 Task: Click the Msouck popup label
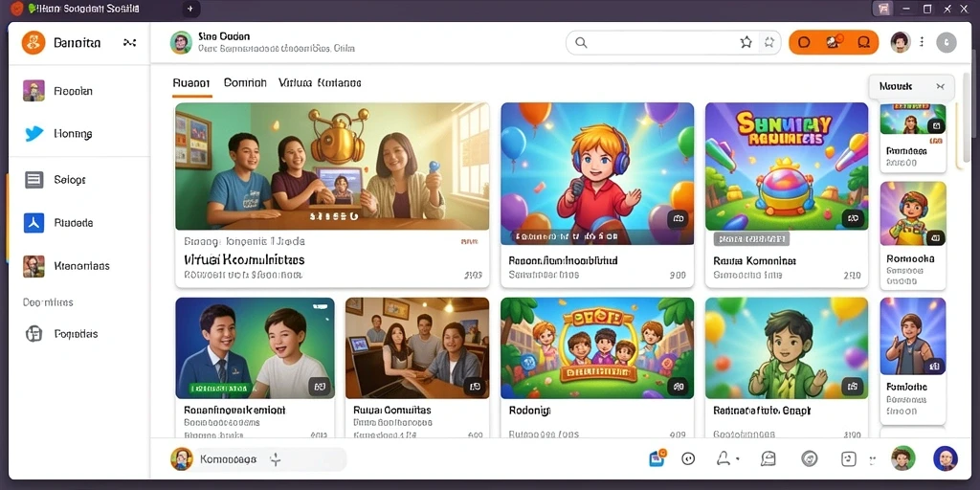coord(896,86)
